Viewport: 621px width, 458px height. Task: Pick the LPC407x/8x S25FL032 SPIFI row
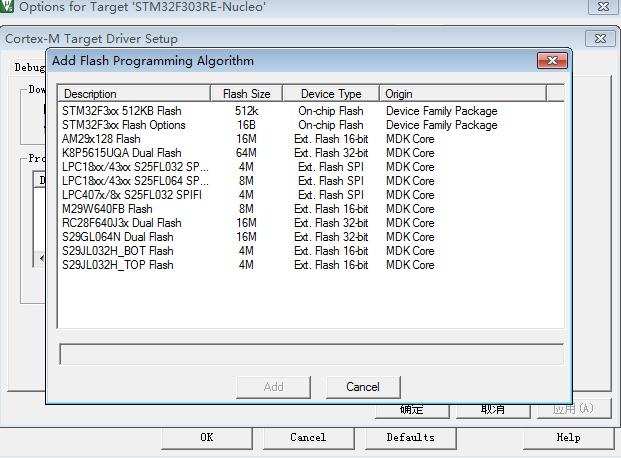(x=311, y=195)
